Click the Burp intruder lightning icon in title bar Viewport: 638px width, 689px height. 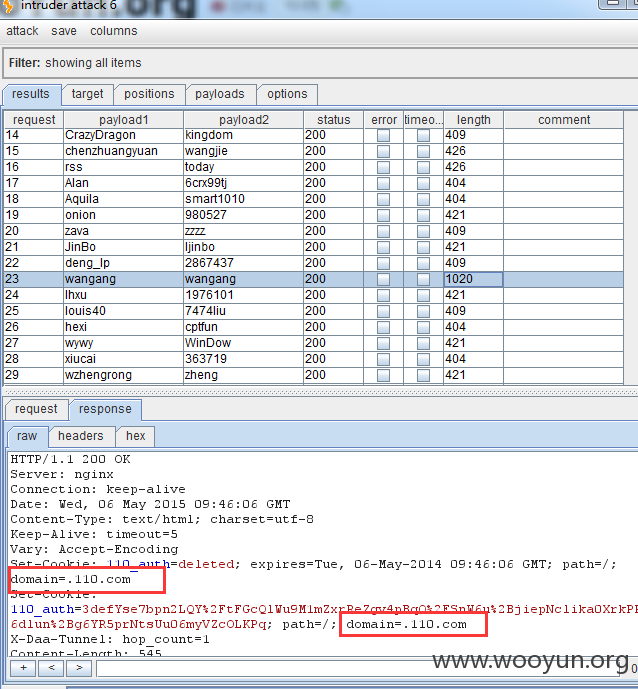[7, 6]
